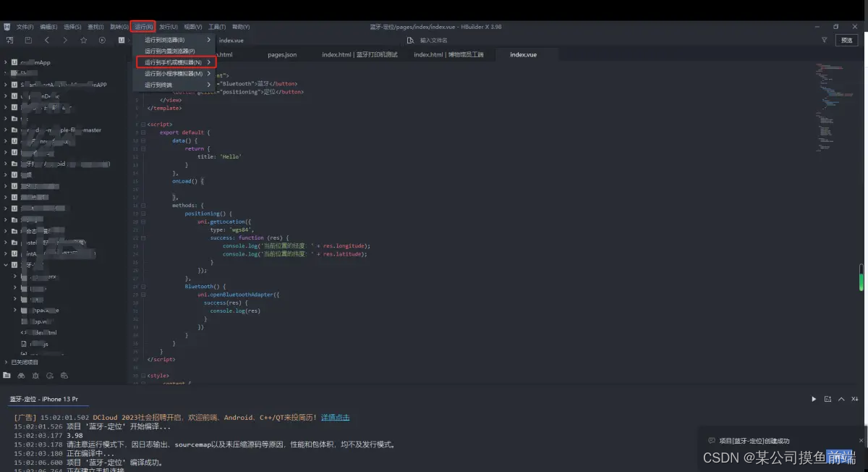868x472 pixels.
Task: Open the 视图(V) menu
Action: [193, 27]
